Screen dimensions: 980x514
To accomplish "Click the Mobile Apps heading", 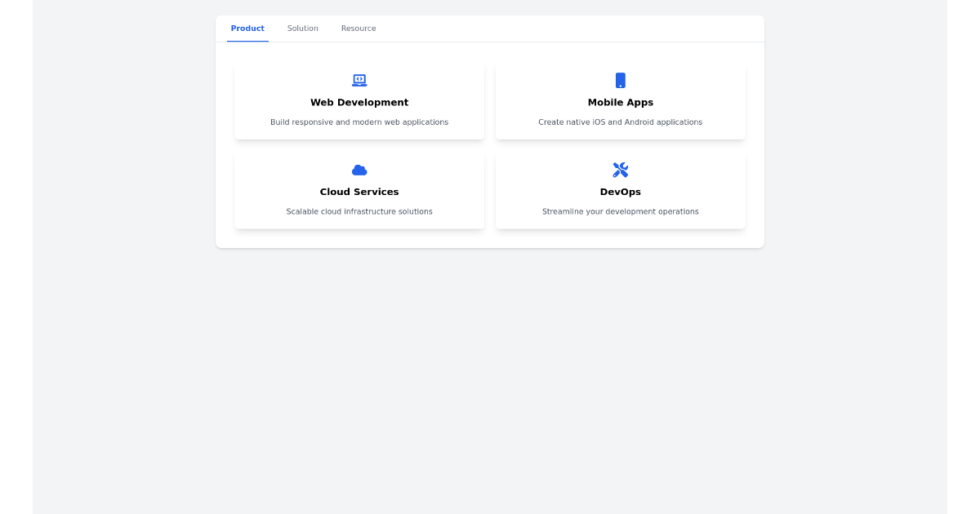I will click(x=621, y=102).
